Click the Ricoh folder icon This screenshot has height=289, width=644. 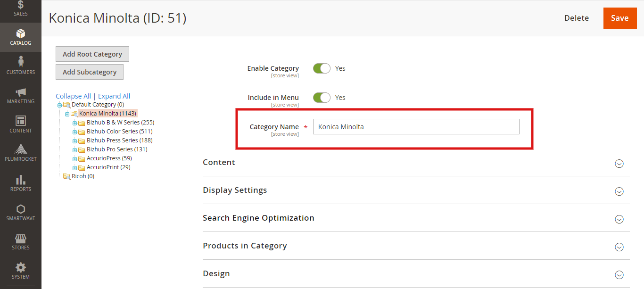(66, 176)
